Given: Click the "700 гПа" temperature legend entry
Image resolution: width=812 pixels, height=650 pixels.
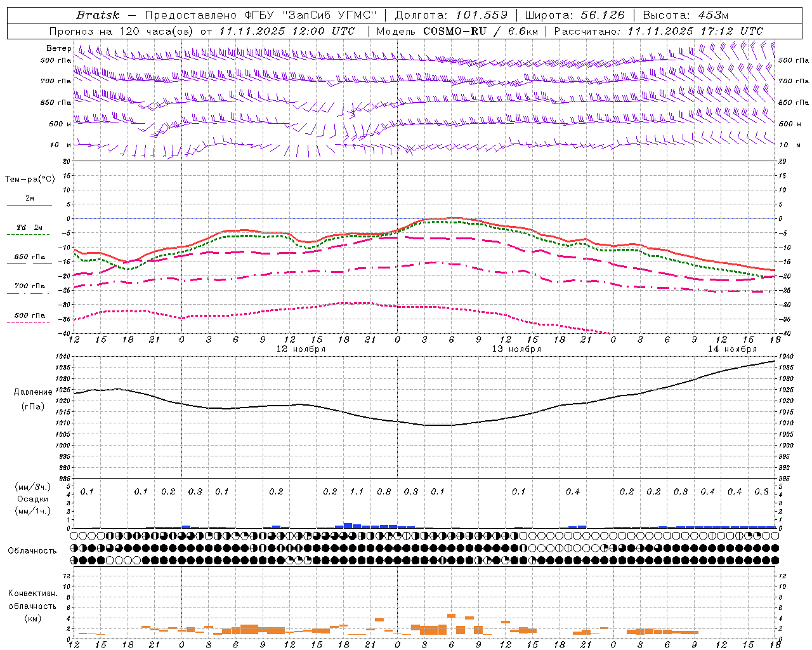Looking at the screenshot, I should 30,286.
